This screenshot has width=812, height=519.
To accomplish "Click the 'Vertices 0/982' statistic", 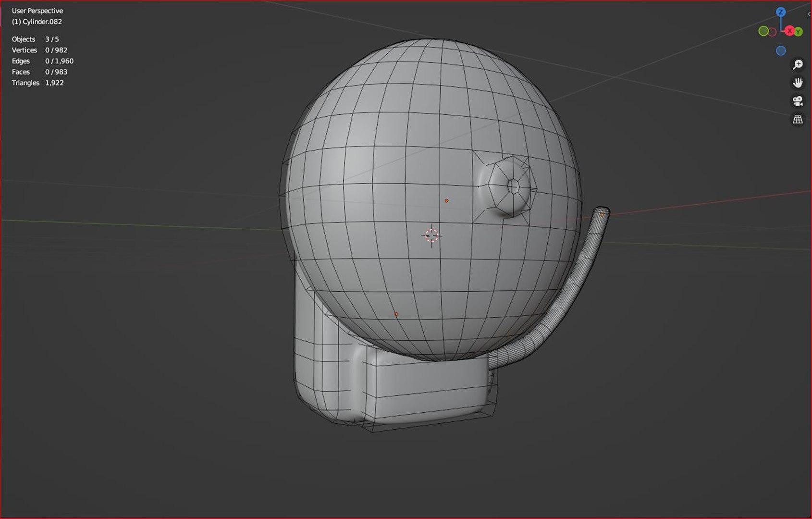I will 39,50.
